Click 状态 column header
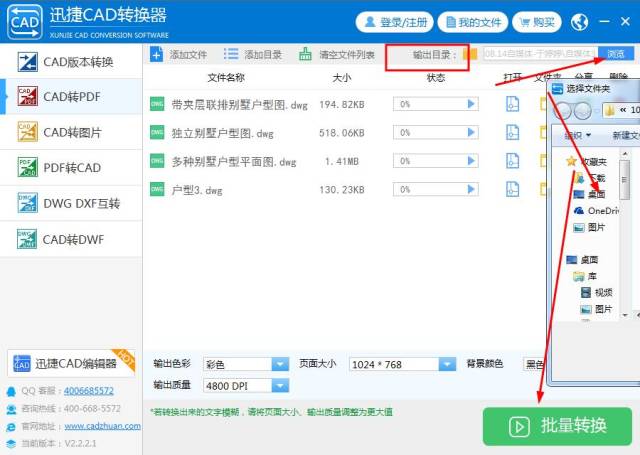Viewport: 640px width, 455px height. (x=436, y=78)
